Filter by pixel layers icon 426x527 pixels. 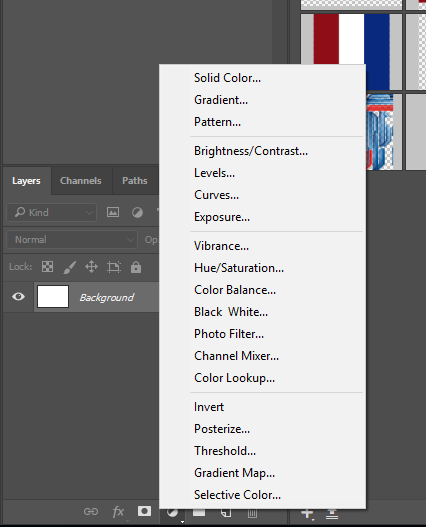pyautogui.click(x=113, y=212)
